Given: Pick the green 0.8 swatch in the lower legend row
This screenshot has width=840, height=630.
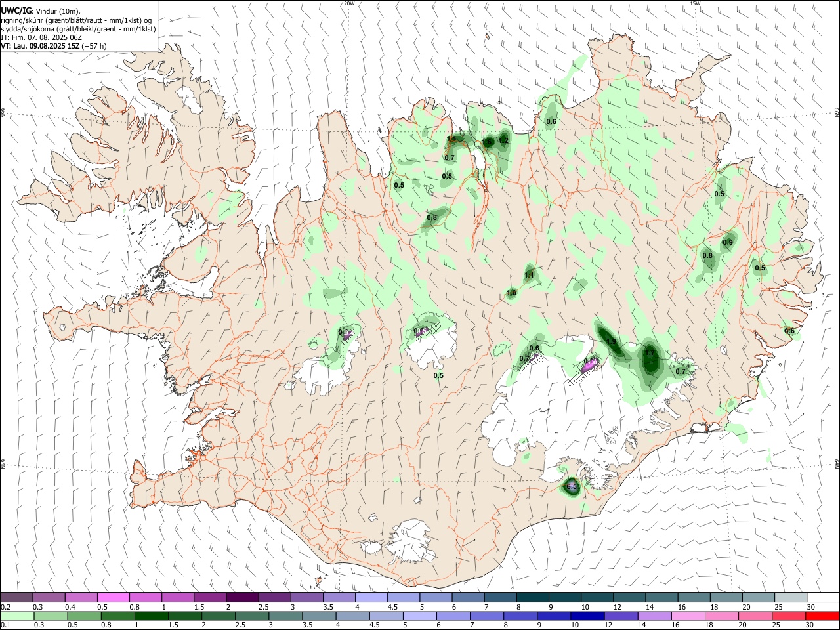Looking at the screenshot, I should coord(117,616).
